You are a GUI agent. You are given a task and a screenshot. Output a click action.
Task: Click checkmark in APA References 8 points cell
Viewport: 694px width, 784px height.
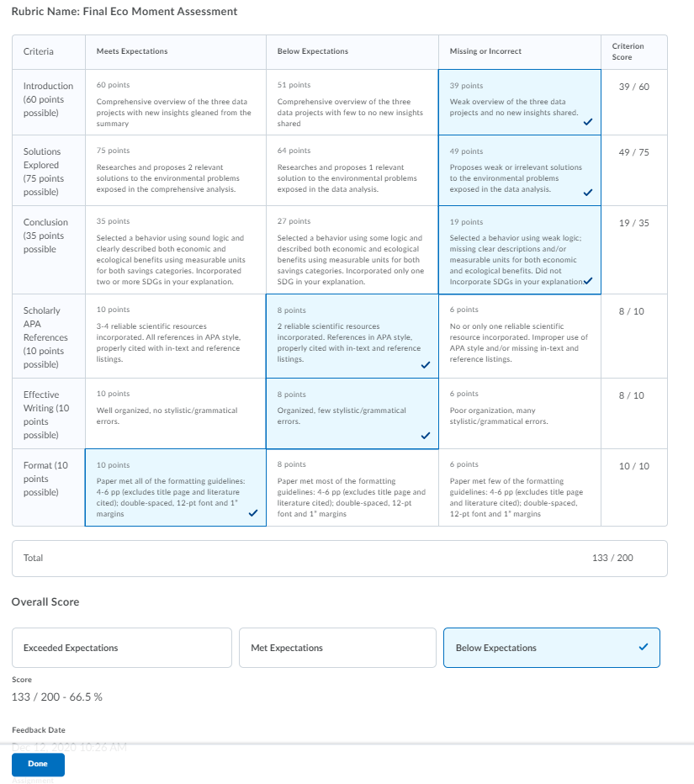pyautogui.click(x=426, y=364)
